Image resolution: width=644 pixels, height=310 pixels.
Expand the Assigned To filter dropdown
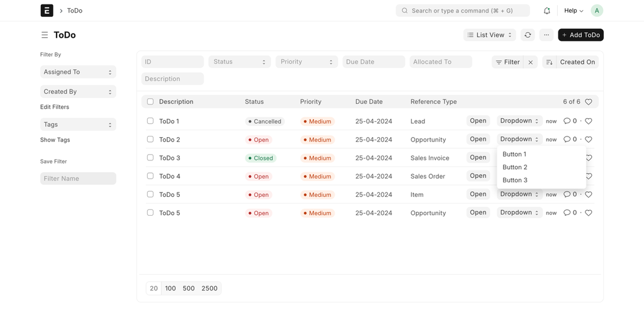click(78, 72)
